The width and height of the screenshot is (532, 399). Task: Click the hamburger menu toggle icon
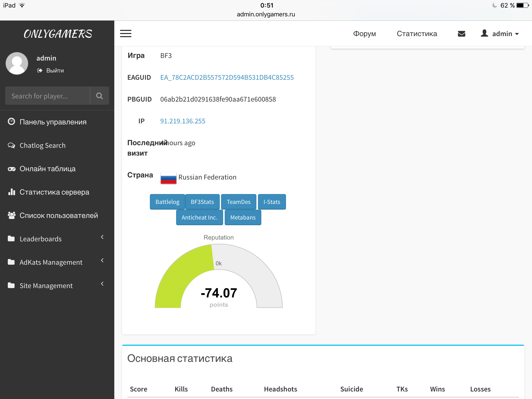(x=126, y=34)
